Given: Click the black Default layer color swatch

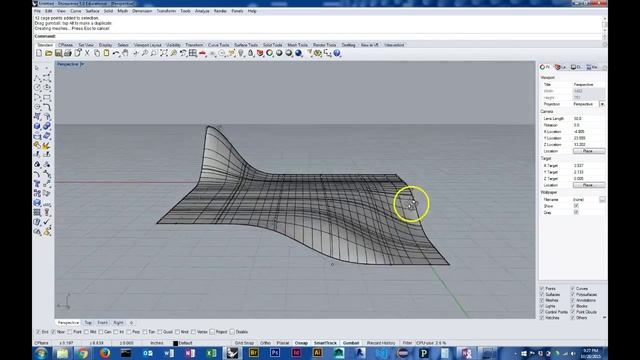Looking at the screenshot, I should 176,343.
